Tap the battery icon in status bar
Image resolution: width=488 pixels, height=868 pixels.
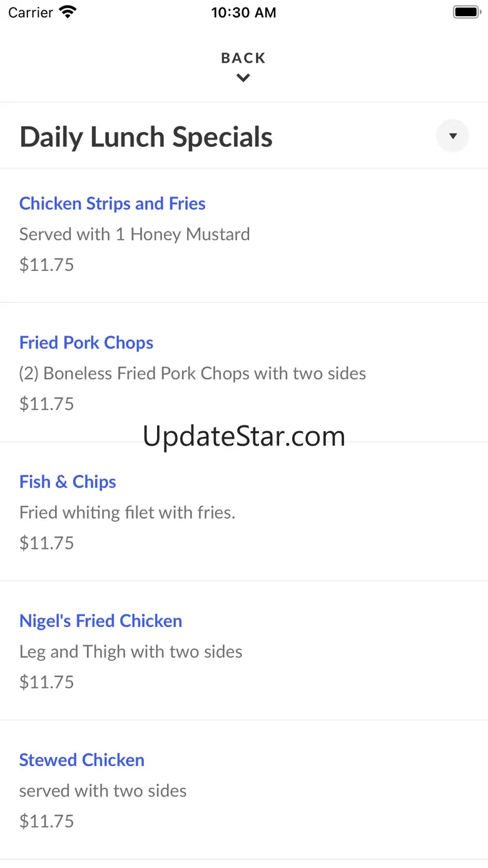tap(465, 12)
